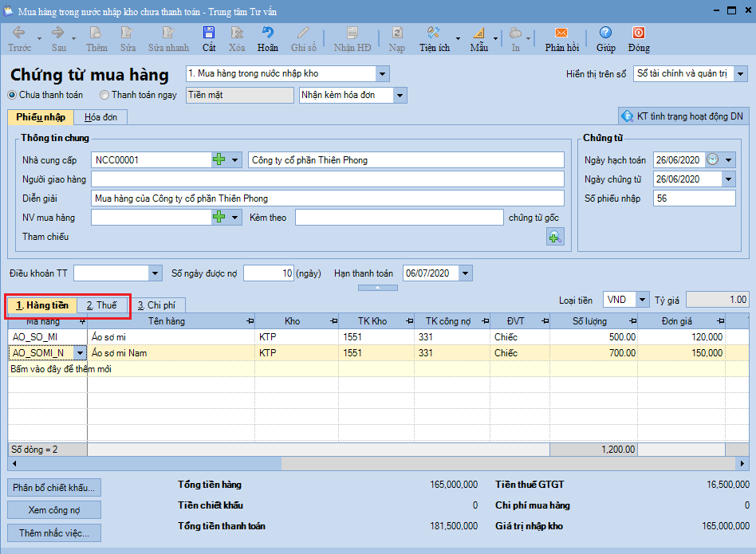This screenshot has width=756, height=554.
Task: Add new purchasing staff with green plus
Action: pos(219,218)
